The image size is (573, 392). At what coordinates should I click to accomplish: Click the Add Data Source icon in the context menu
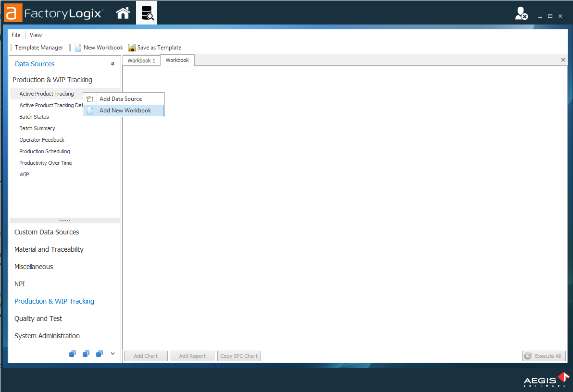(90, 98)
